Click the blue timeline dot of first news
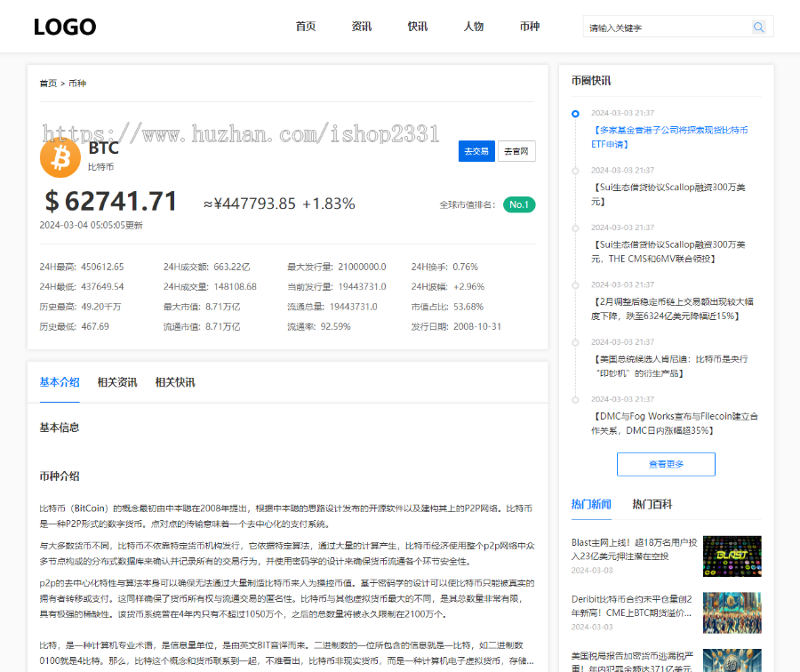 coord(575,114)
